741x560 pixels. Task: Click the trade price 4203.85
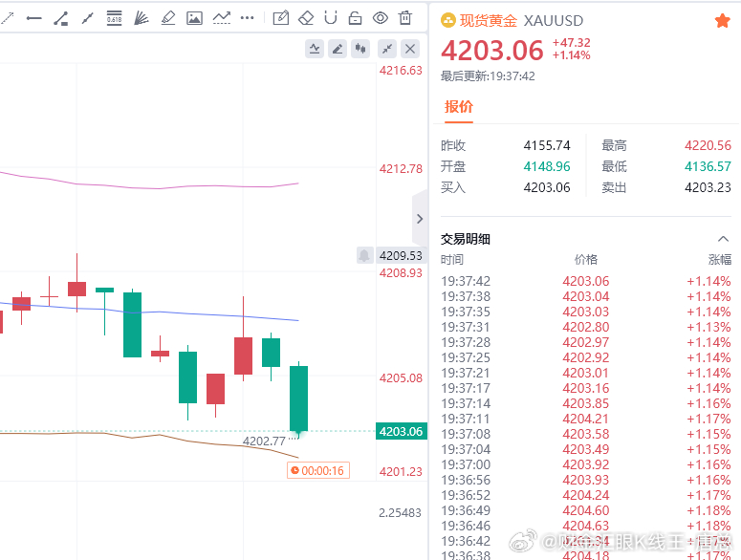point(586,403)
